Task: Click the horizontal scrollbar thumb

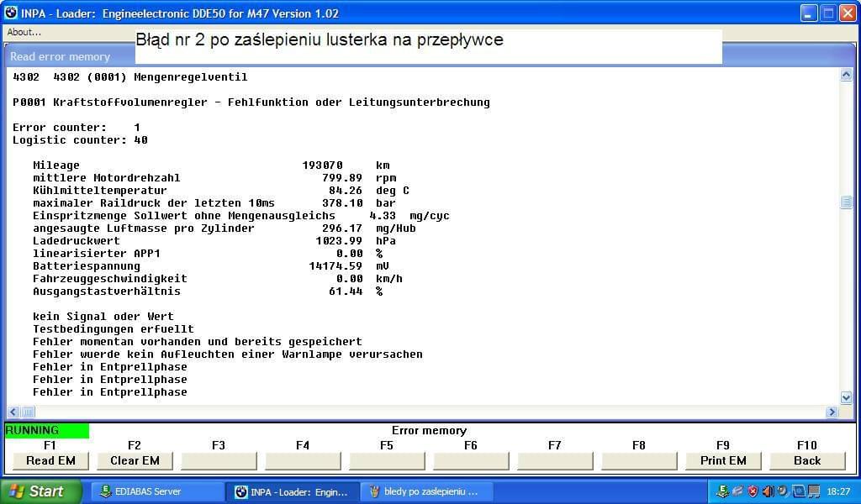Action: (28, 412)
